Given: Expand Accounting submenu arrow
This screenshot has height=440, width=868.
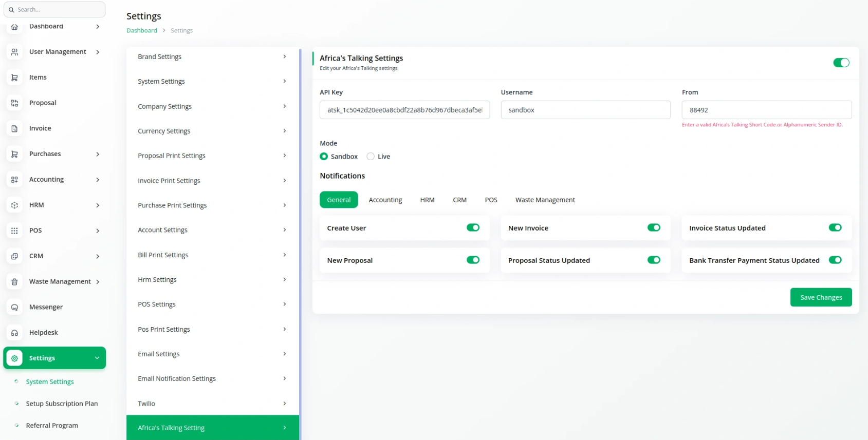Looking at the screenshot, I should 98,180.
